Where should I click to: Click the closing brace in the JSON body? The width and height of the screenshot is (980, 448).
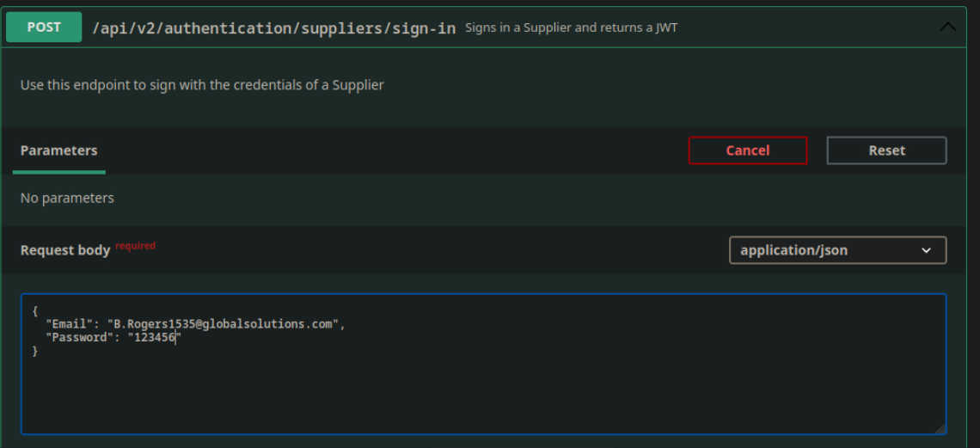coord(35,352)
